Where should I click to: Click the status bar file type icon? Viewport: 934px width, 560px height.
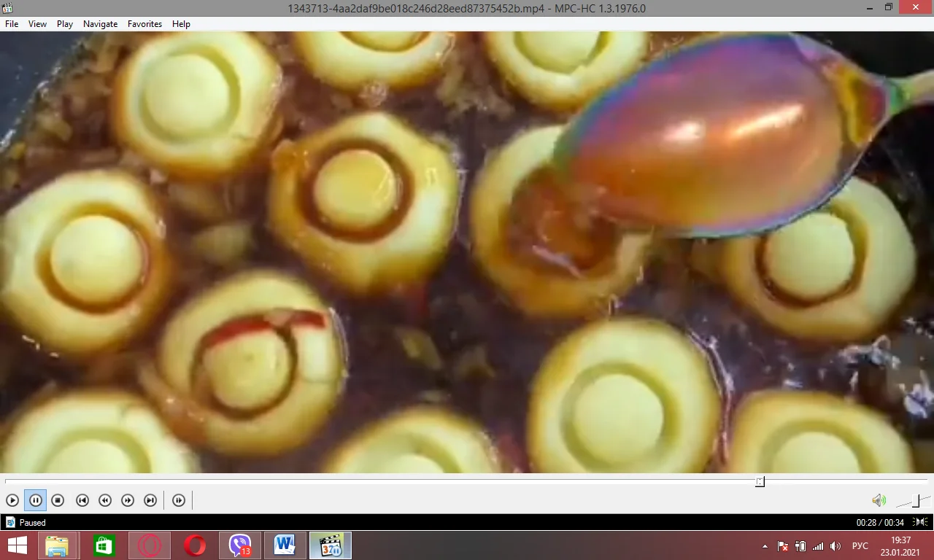pyautogui.click(x=10, y=522)
